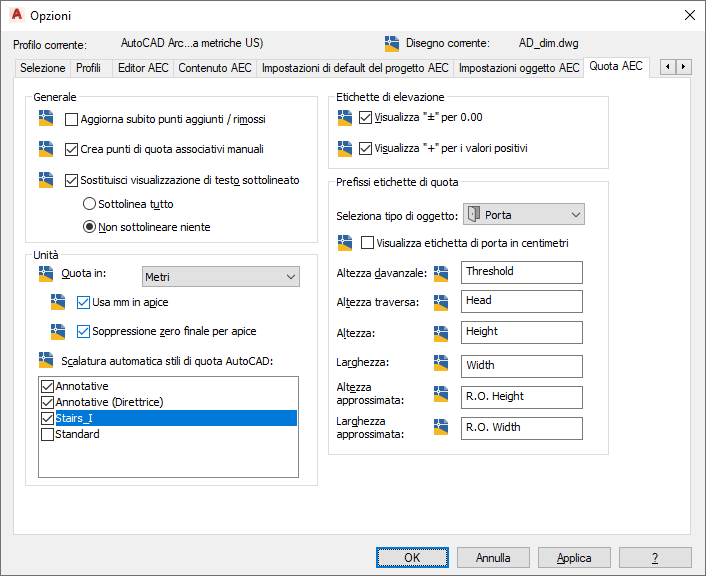
Task: Open Seleziona tipo di oggetto dropdown (Porta)
Action: click(524, 214)
